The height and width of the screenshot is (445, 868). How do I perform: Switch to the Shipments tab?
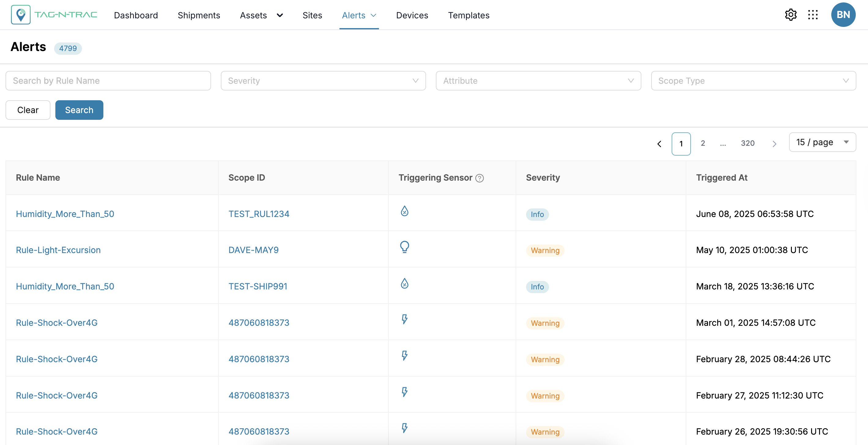(199, 15)
